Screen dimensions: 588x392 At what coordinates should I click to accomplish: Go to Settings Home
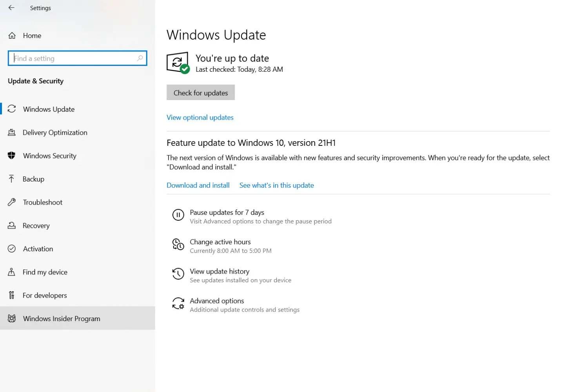click(78, 36)
